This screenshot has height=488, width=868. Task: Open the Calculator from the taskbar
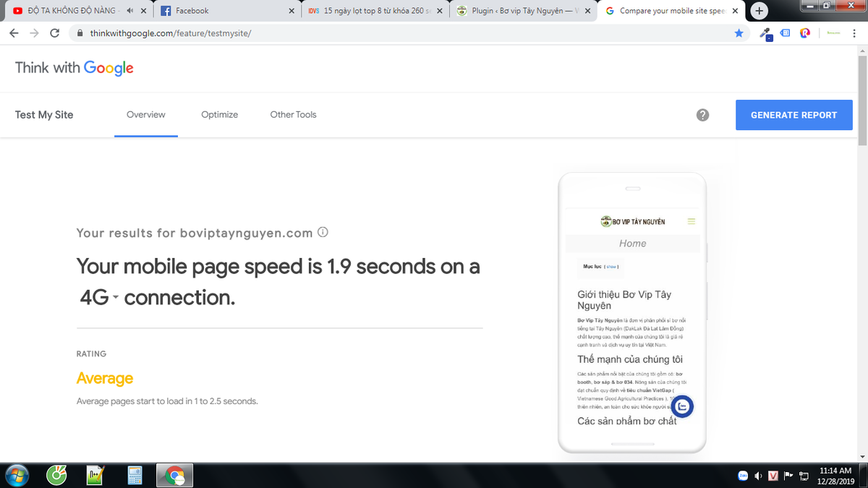[135, 475]
